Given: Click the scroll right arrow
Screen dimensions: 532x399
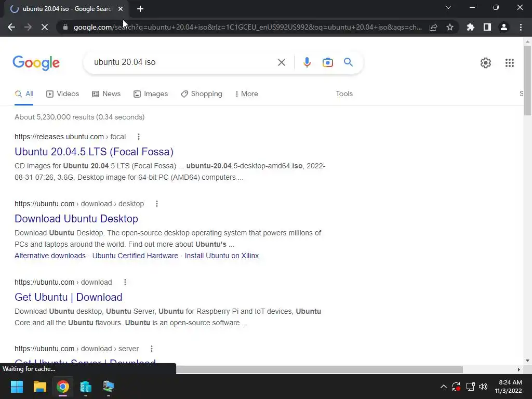Looking at the screenshot, I should [518, 369].
